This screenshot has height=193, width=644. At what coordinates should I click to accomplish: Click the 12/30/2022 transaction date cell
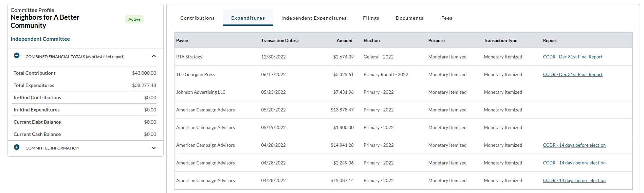point(273,57)
